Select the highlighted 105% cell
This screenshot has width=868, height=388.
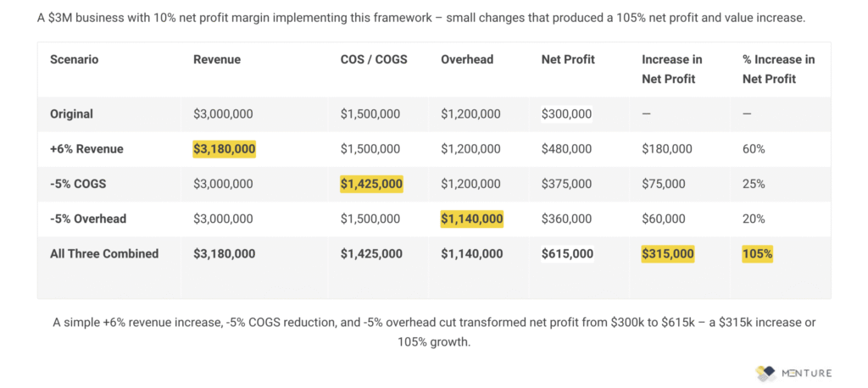coord(757,253)
